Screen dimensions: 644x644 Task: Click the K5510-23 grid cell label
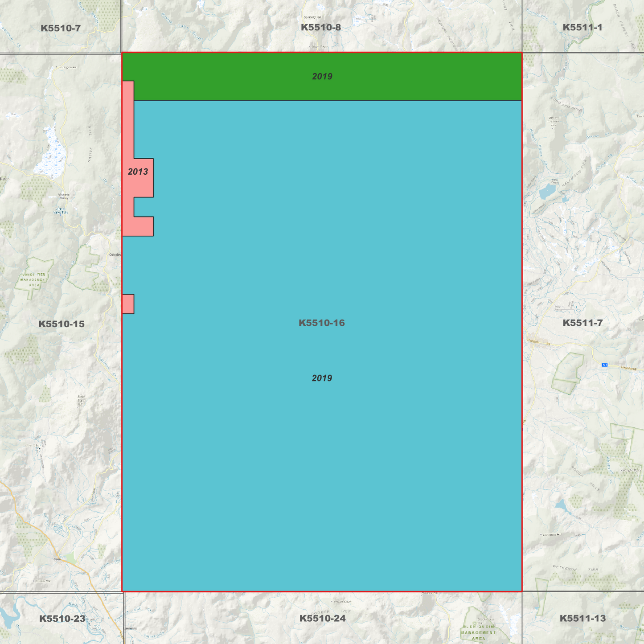(62, 618)
